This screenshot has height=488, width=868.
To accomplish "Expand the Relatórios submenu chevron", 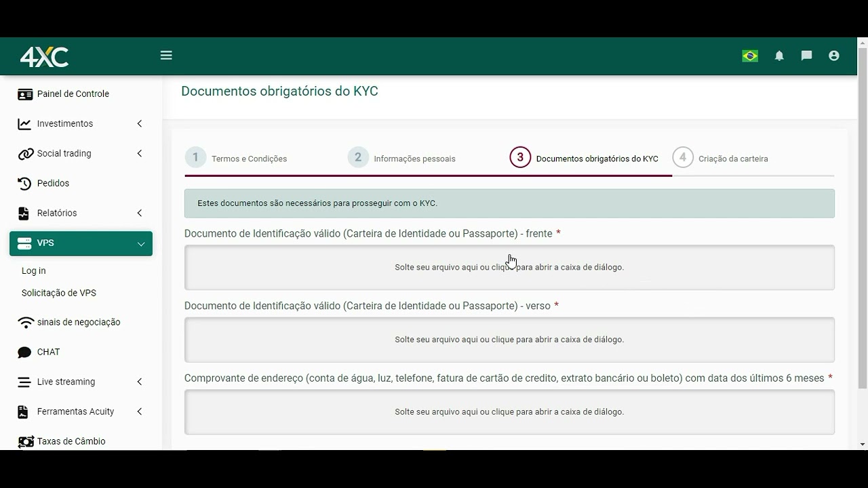I will [140, 213].
